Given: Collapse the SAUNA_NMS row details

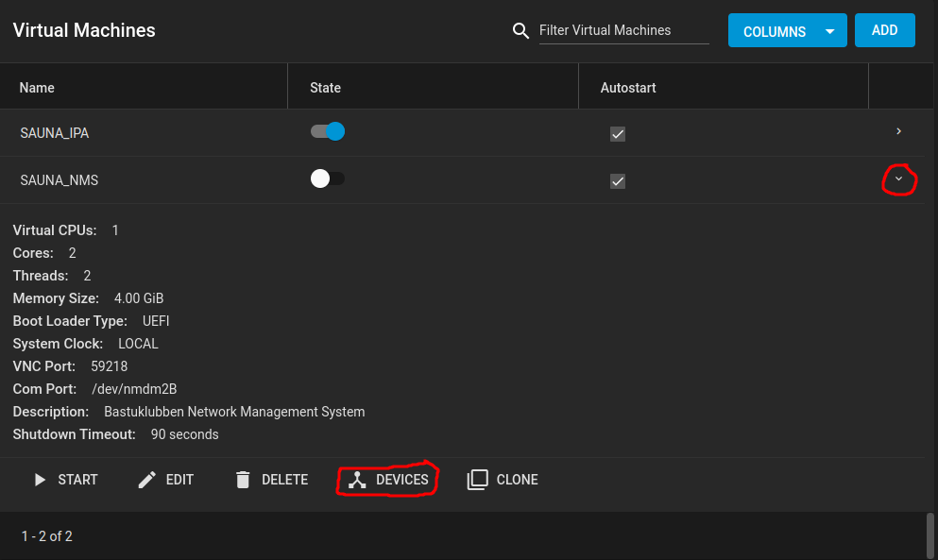Looking at the screenshot, I should pyautogui.click(x=898, y=178).
